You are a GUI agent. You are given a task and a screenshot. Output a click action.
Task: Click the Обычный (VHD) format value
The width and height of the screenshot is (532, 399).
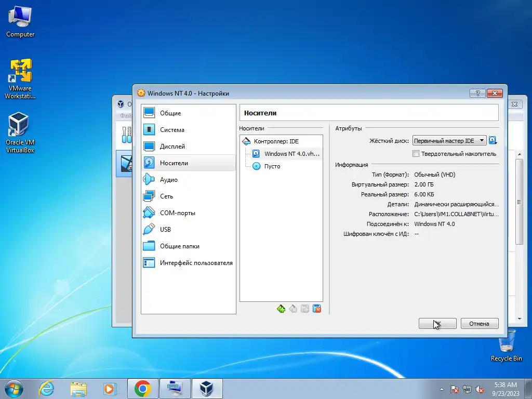tap(435, 175)
